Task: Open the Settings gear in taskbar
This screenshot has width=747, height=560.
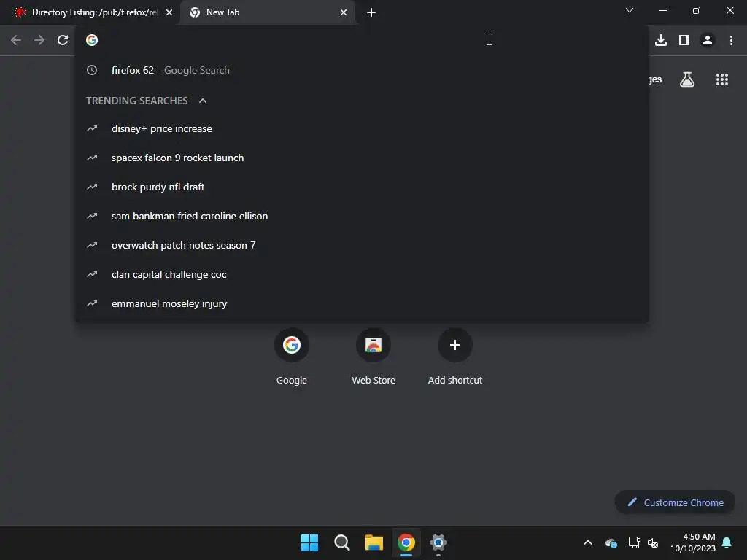Action: pos(438,542)
